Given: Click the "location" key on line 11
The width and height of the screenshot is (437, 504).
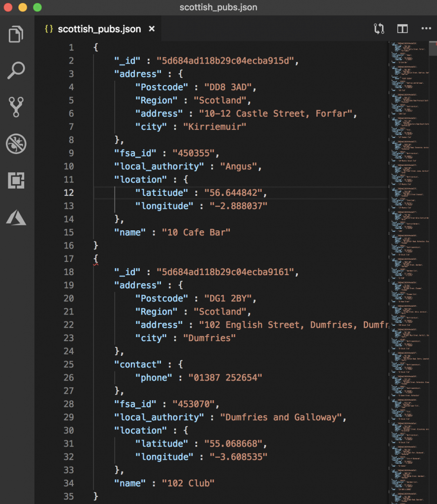Looking at the screenshot, I should point(140,179).
